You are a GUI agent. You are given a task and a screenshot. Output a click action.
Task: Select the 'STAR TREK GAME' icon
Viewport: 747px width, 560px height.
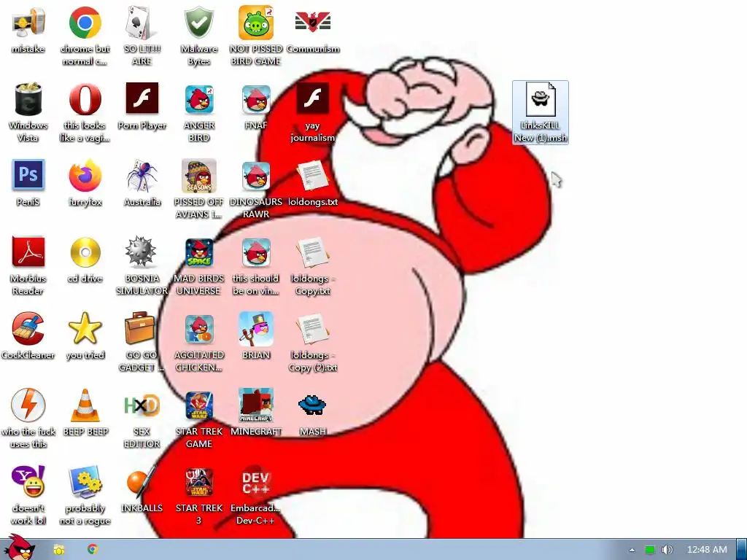[198, 405]
